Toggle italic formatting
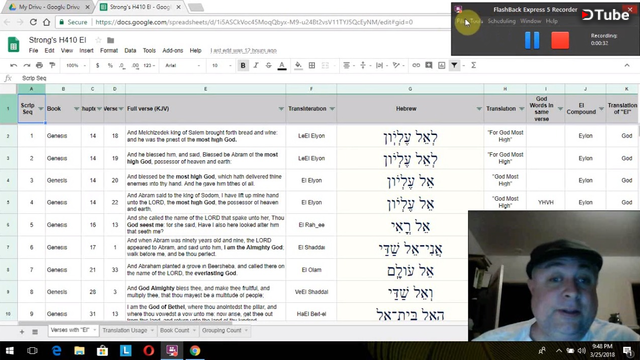Image resolution: width=640 pixels, height=360 pixels. (x=256, y=65)
